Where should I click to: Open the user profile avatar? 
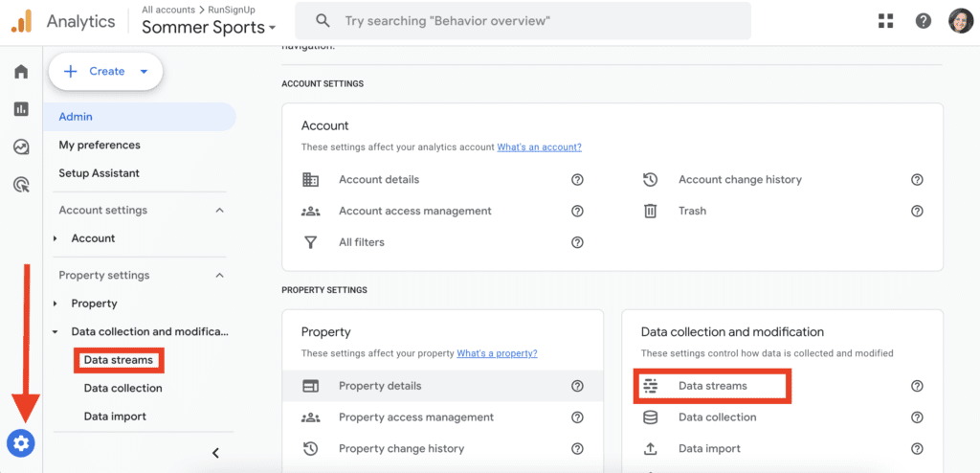[960, 21]
